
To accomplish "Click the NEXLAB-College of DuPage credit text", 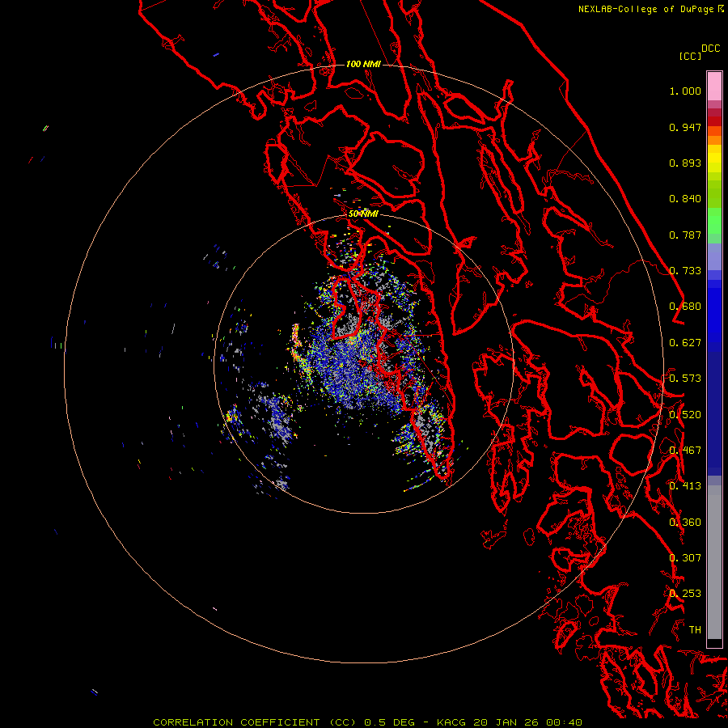I will click(645, 9).
